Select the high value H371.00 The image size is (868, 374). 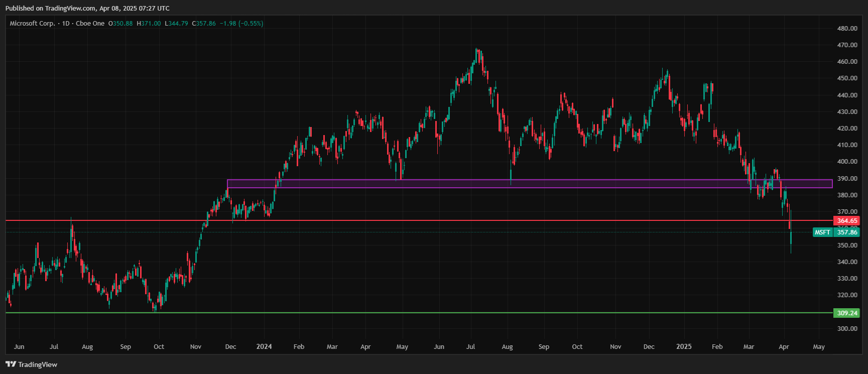click(149, 24)
